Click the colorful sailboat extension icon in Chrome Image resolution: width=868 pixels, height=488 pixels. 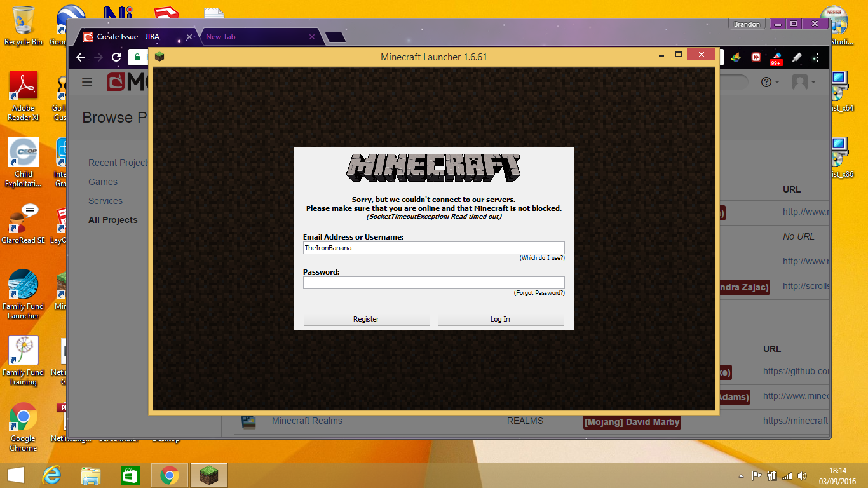(x=736, y=57)
